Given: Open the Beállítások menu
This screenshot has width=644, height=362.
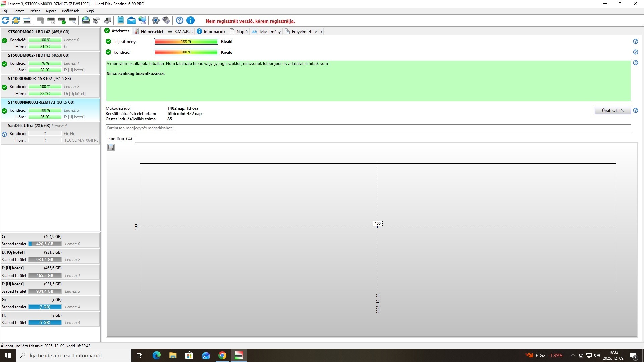Looking at the screenshot, I should point(70,11).
